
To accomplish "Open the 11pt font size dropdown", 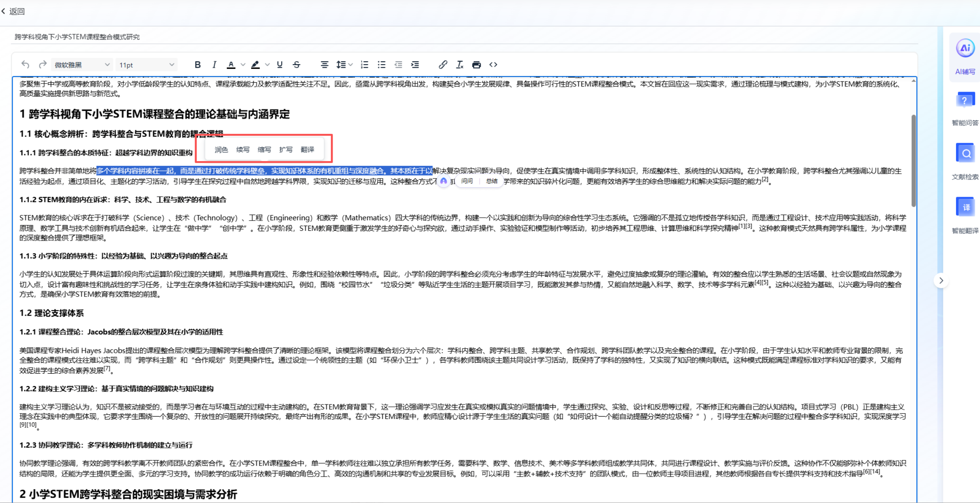I will click(146, 65).
